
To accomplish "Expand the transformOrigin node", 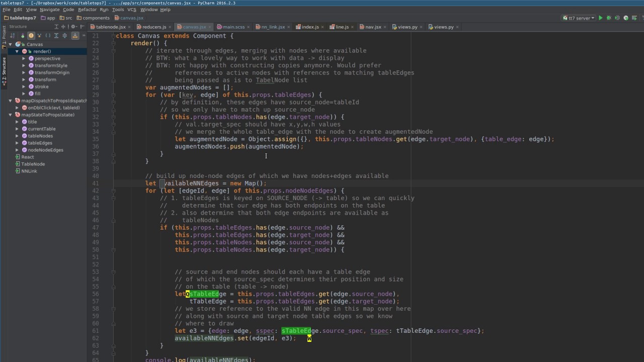I will (24, 72).
